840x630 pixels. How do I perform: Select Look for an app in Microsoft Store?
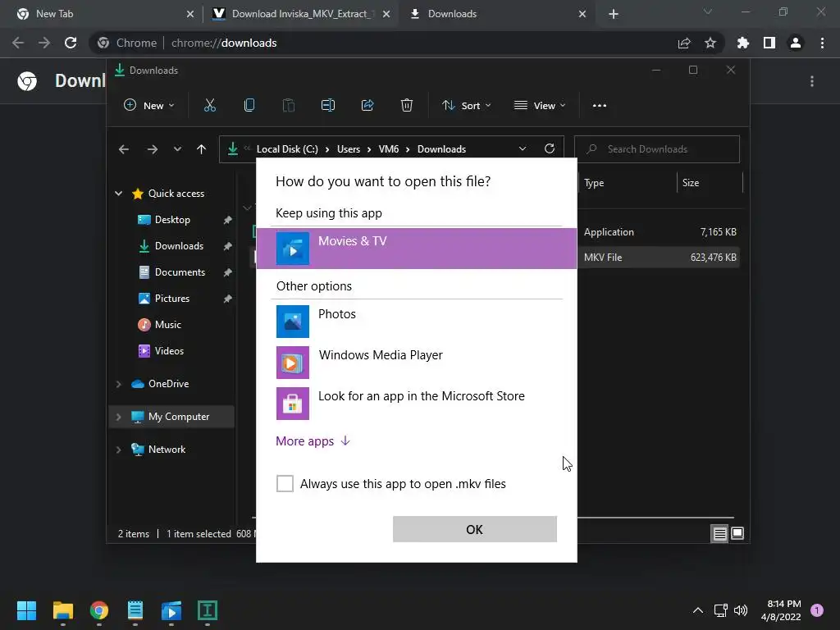click(417, 404)
